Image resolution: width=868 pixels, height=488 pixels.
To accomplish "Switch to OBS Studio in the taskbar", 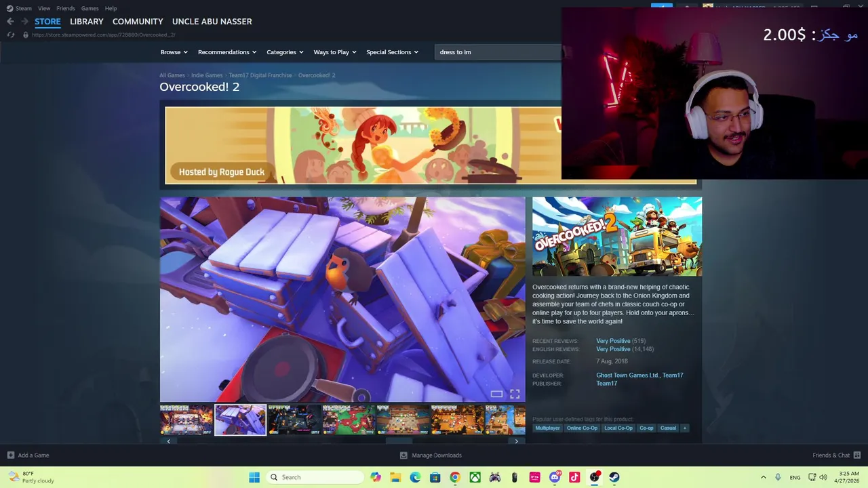I will coord(595,477).
